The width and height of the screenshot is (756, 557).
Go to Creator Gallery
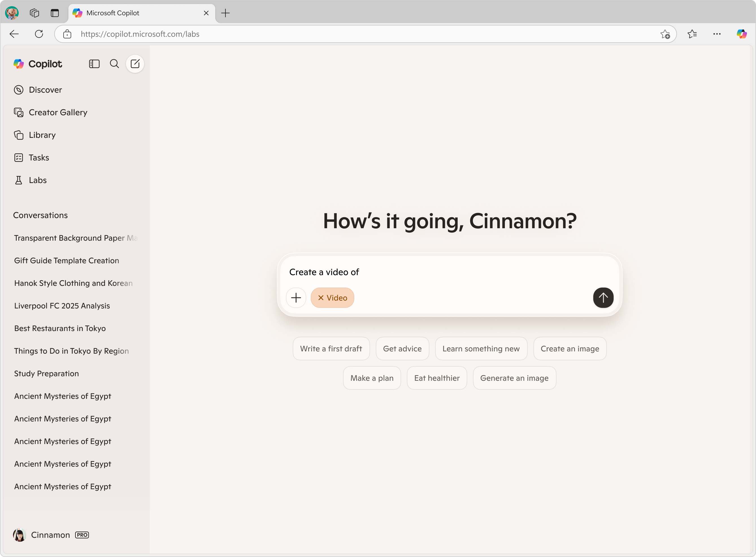click(58, 112)
